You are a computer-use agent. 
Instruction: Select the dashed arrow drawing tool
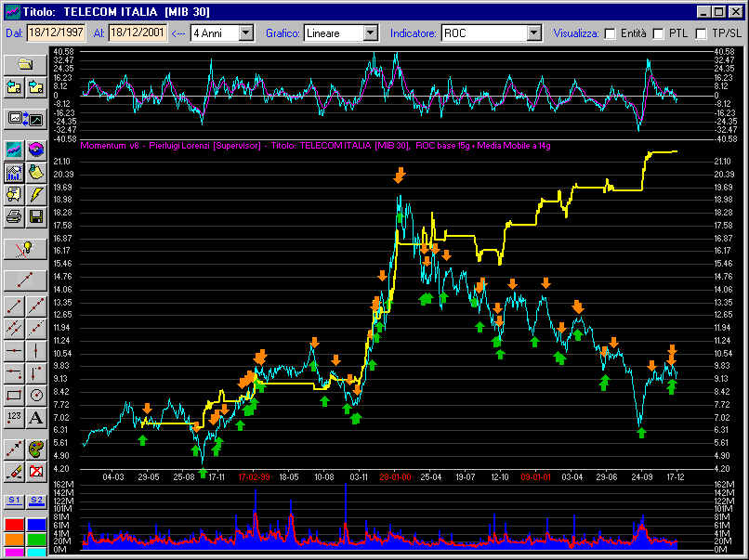pos(14,449)
